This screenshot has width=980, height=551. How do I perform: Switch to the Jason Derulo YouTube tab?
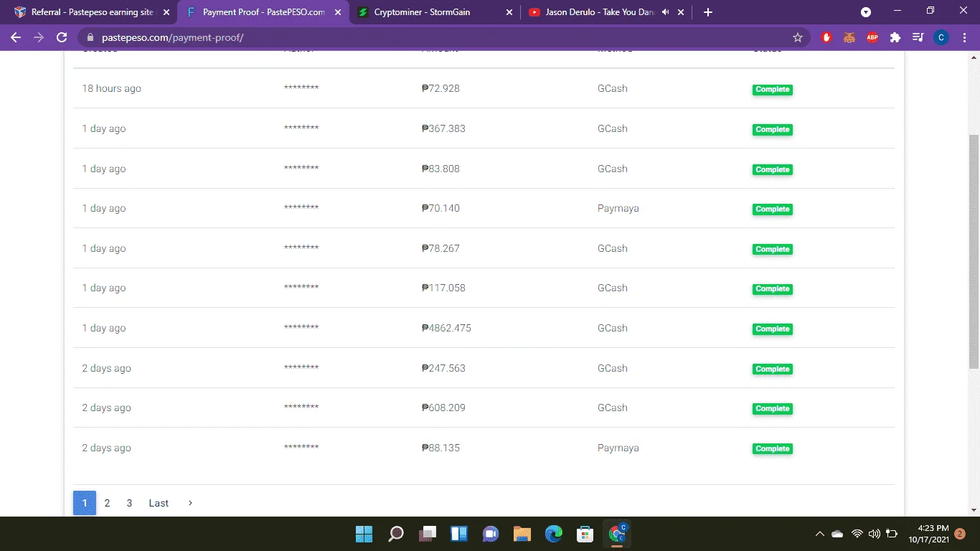point(607,12)
